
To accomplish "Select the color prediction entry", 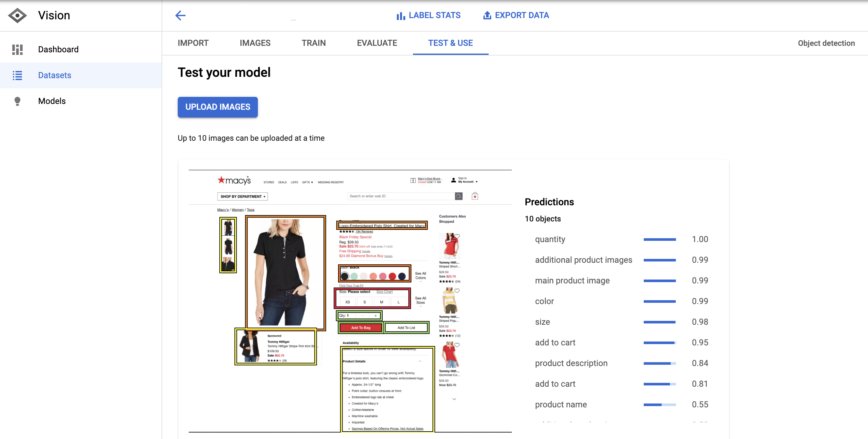I will [x=545, y=301].
